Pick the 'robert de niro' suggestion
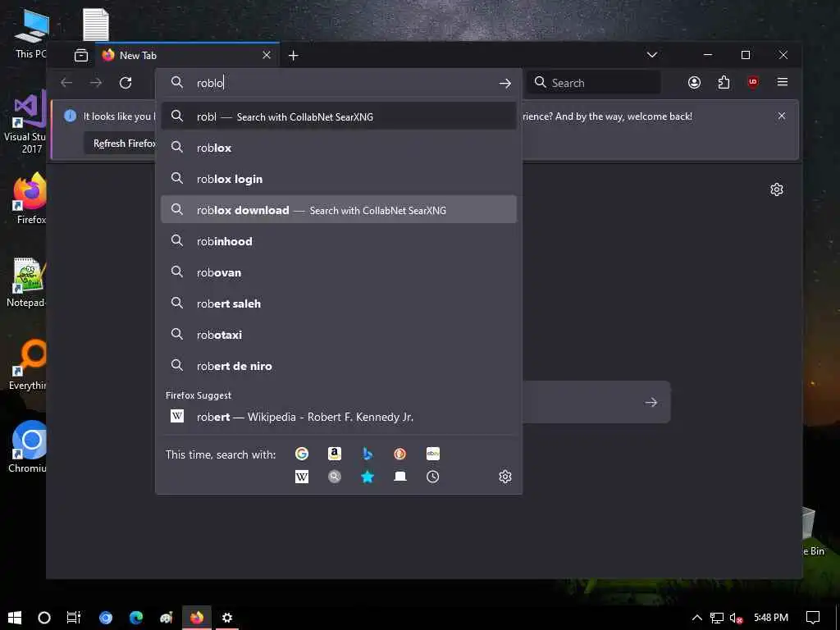 (x=339, y=365)
